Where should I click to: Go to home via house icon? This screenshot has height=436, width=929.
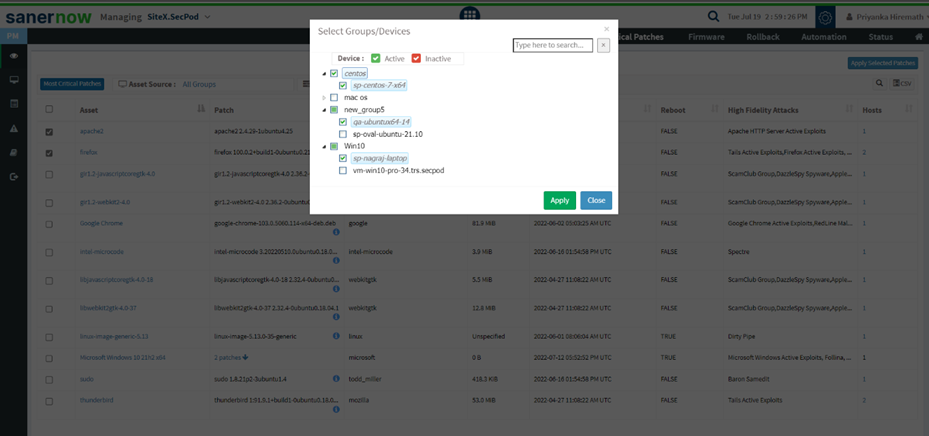919,37
